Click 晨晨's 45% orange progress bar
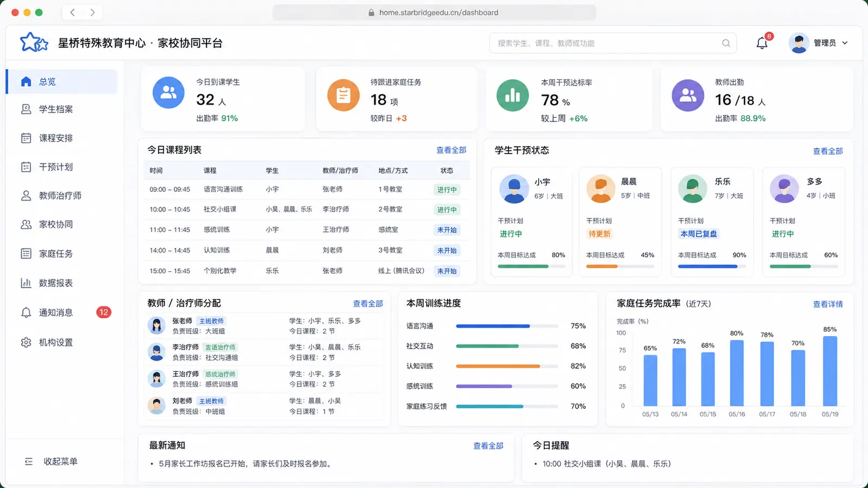This screenshot has width=868, height=488. coord(620,266)
